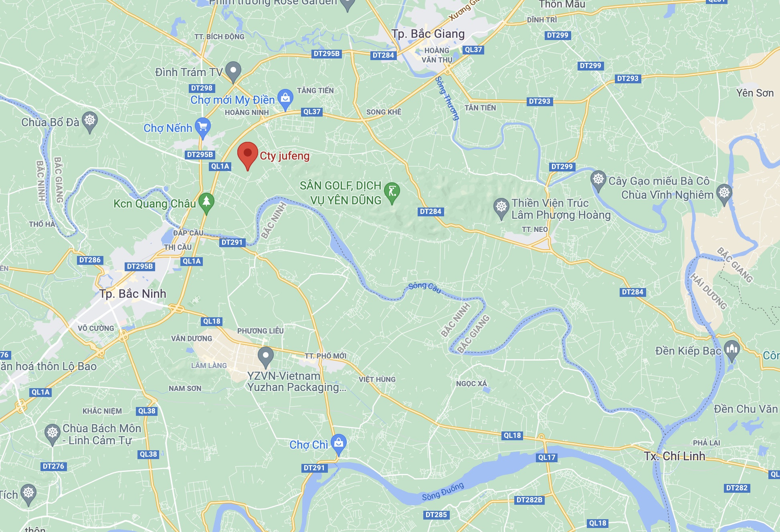
Task: Open the Chợ mới My Điền shop marker
Action: (285, 99)
